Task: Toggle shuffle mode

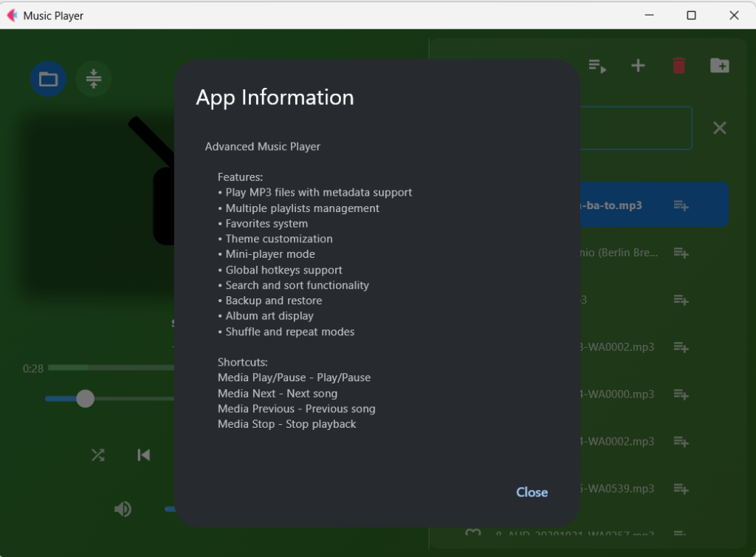Action: (x=97, y=455)
